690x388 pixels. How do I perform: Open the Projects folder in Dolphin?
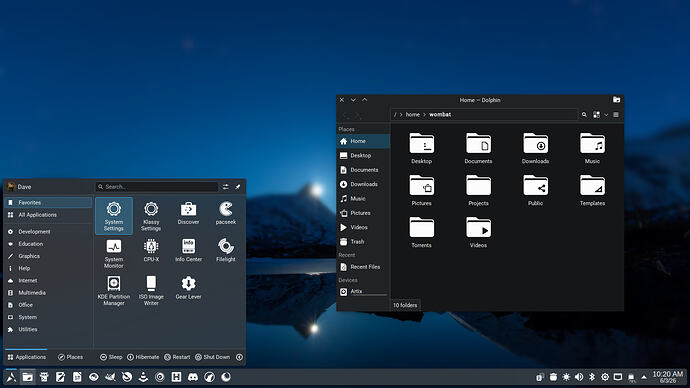tap(478, 190)
